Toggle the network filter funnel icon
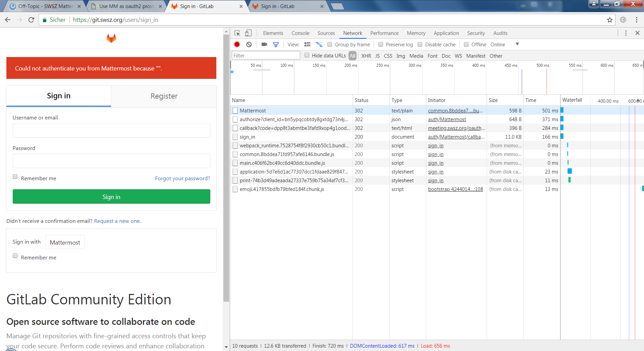Viewport: 644px width, 351px height. click(x=276, y=44)
